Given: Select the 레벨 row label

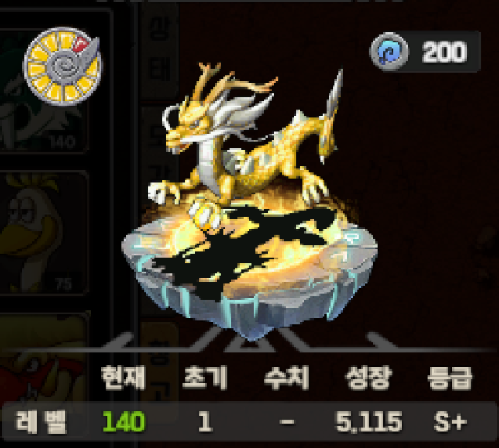Looking at the screenshot, I should 41,422.
